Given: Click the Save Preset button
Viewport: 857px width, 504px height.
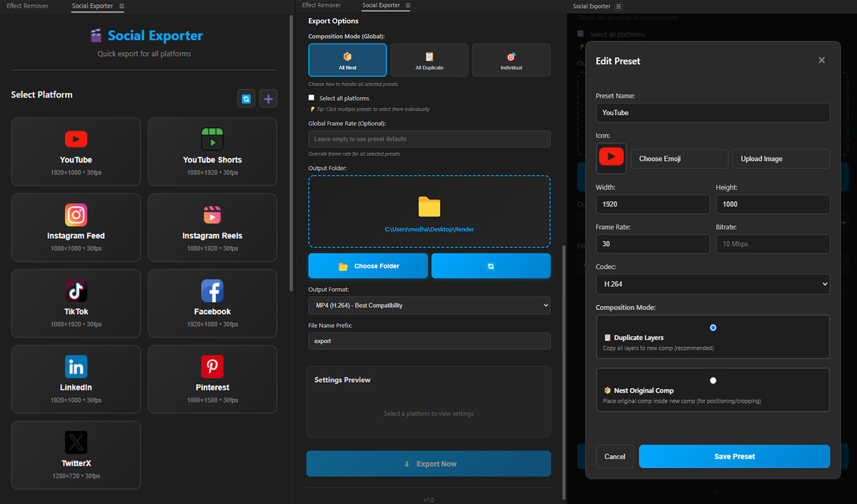Looking at the screenshot, I should (x=734, y=457).
